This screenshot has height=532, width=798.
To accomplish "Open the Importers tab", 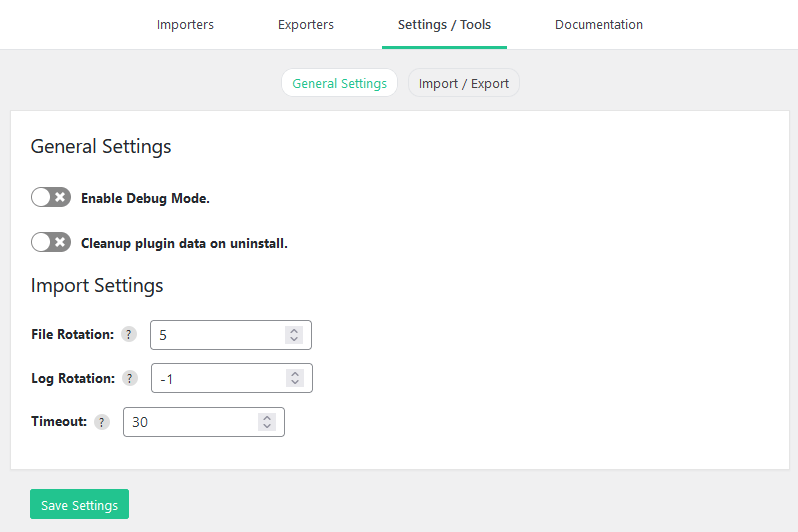I will pos(185,24).
